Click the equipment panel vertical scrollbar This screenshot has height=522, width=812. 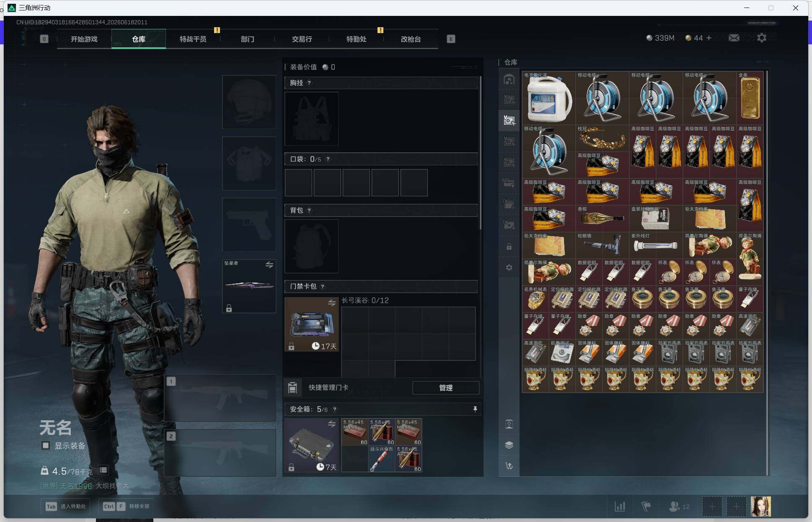tap(480, 153)
